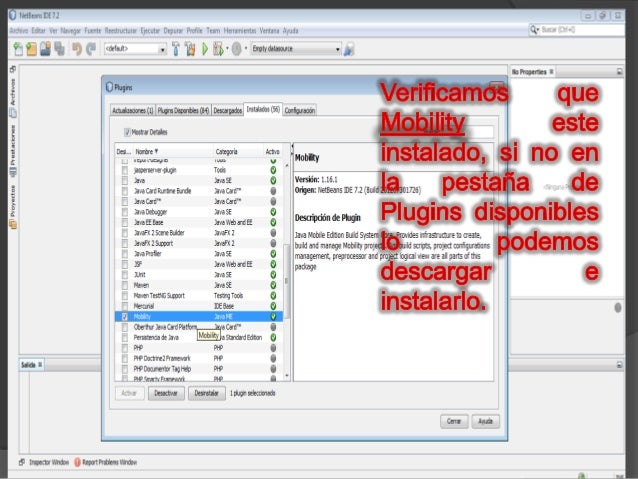Tick the Maven plugin checkbox
This screenshot has height=479, width=638.
tap(125, 285)
